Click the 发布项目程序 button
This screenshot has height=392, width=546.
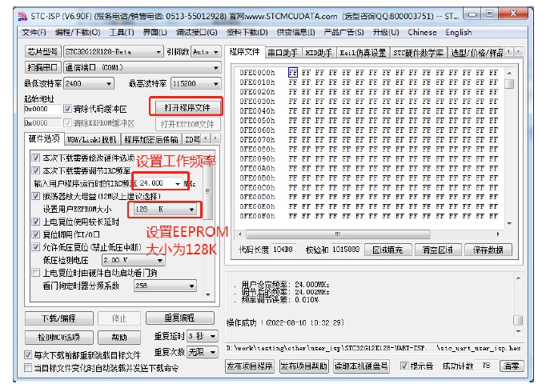(250, 366)
